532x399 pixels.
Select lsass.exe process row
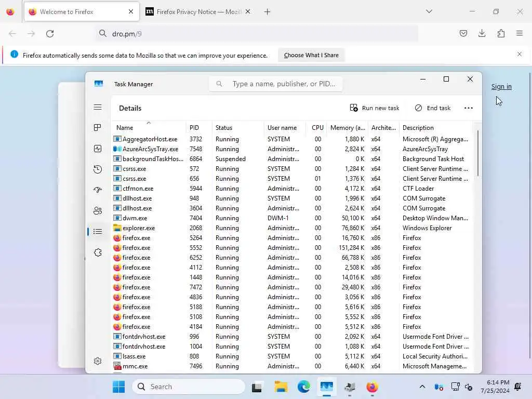(292, 356)
